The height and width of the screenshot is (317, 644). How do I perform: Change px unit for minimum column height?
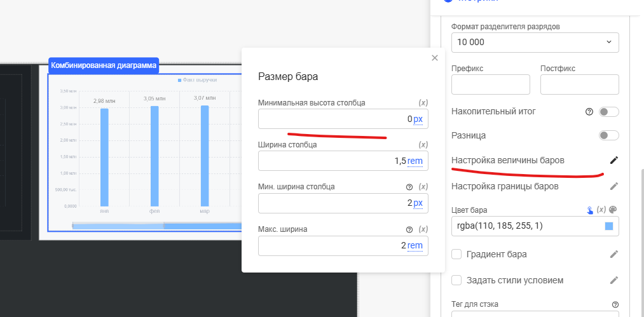point(418,119)
